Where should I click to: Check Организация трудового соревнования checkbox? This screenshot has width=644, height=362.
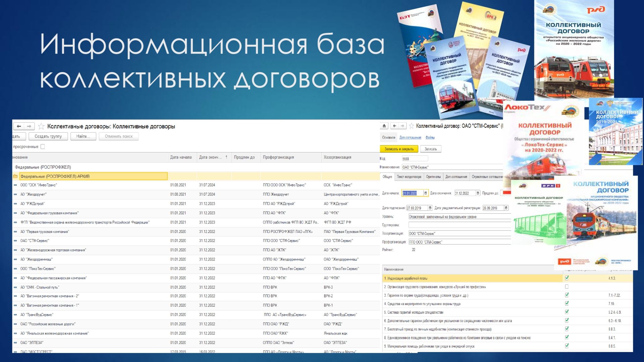click(x=567, y=287)
